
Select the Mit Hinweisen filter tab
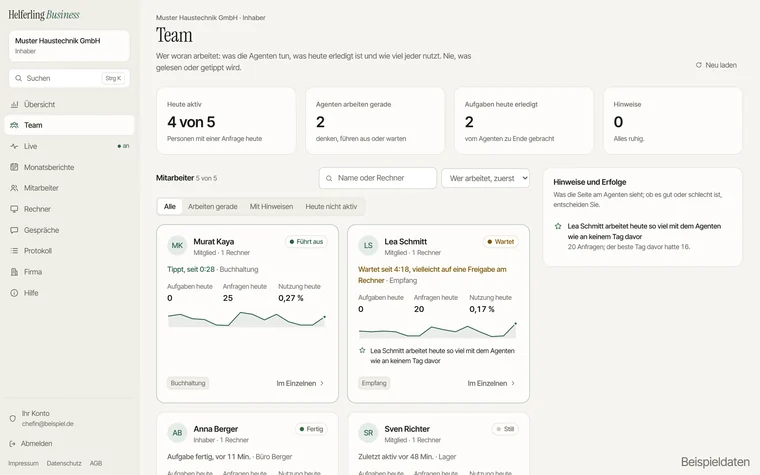pyautogui.click(x=271, y=206)
